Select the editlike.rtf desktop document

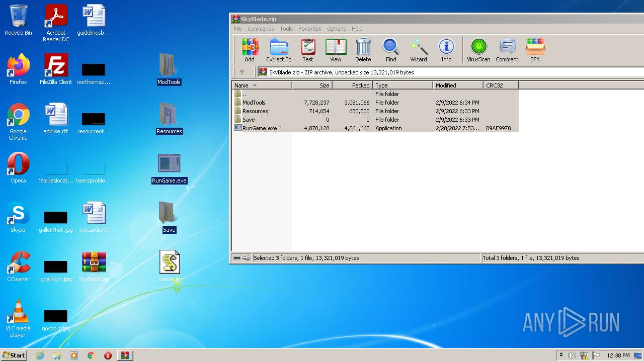click(56, 119)
